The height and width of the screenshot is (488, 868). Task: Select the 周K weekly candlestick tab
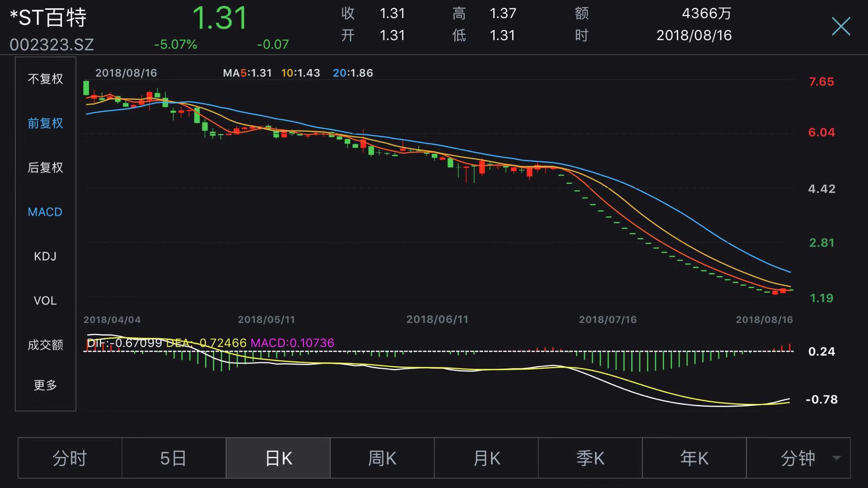(382, 458)
